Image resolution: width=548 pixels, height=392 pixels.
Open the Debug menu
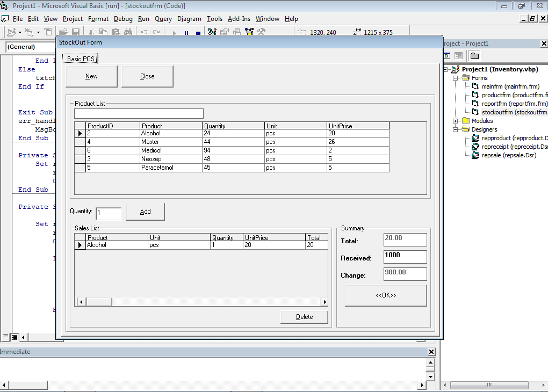point(123,19)
